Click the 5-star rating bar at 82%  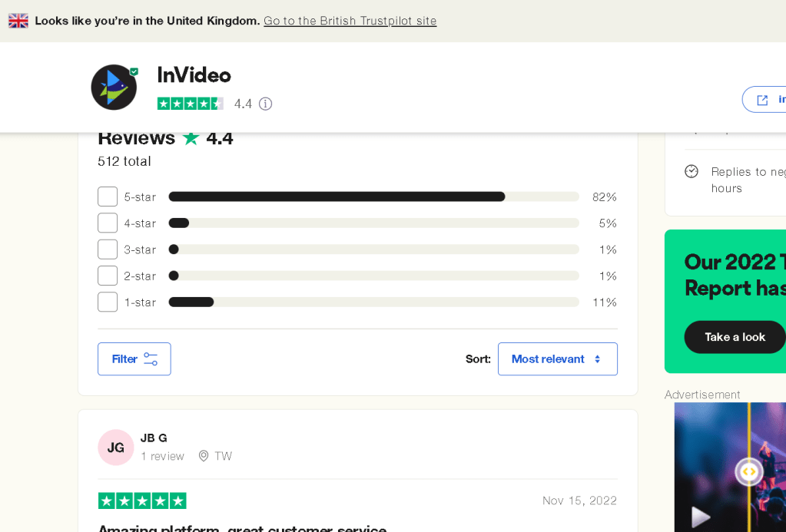(x=373, y=197)
